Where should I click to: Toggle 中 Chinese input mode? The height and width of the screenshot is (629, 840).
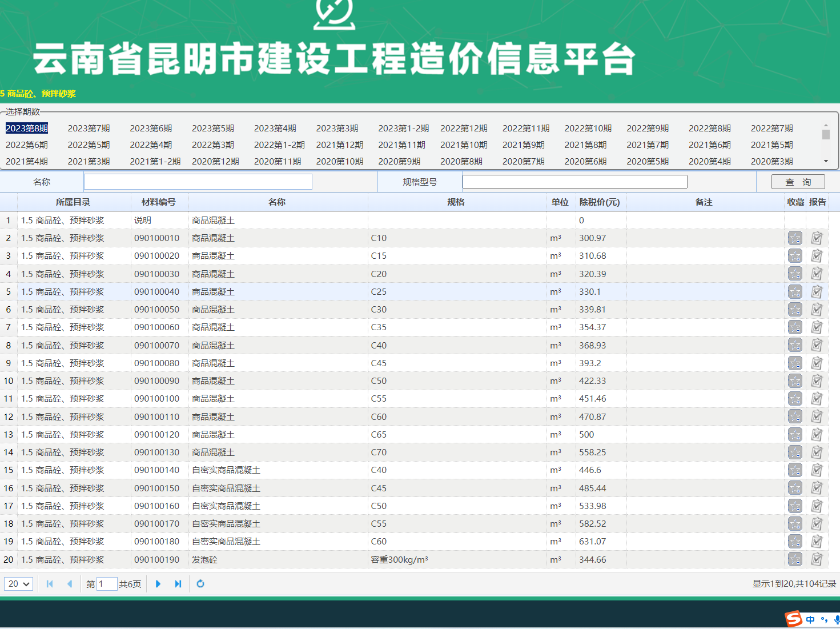tap(810, 620)
